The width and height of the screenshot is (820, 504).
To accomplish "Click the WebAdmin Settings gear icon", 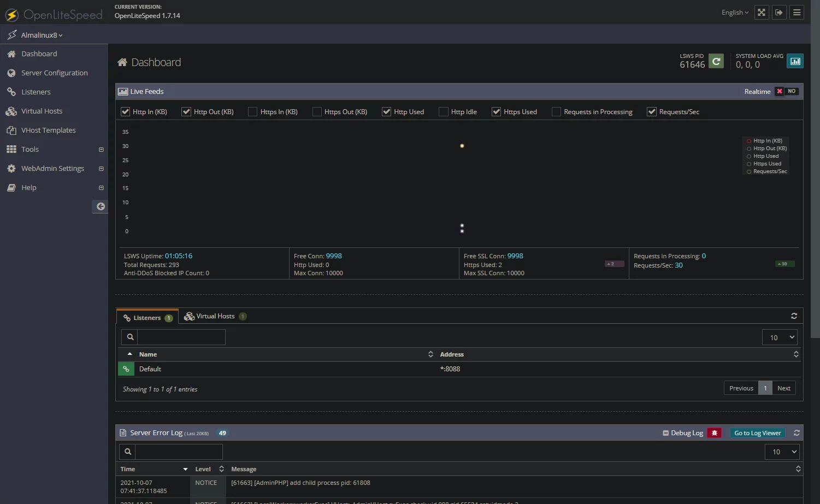I will point(11,169).
